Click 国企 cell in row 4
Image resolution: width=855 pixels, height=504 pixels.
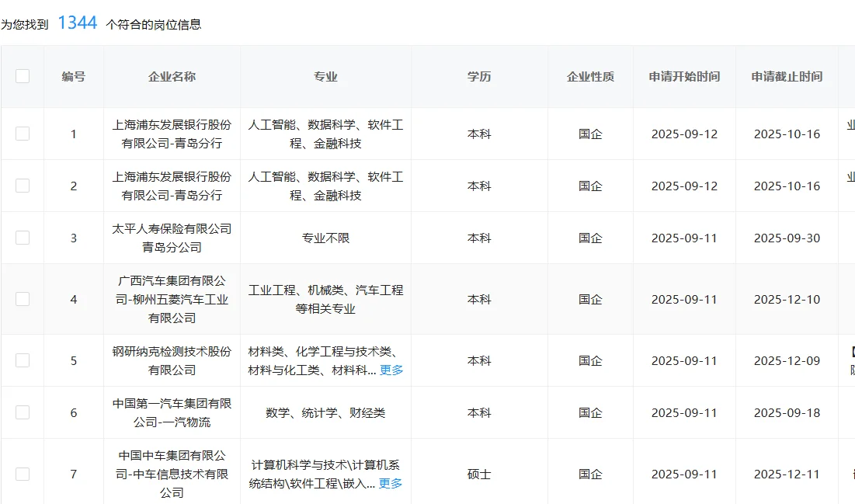(x=590, y=300)
